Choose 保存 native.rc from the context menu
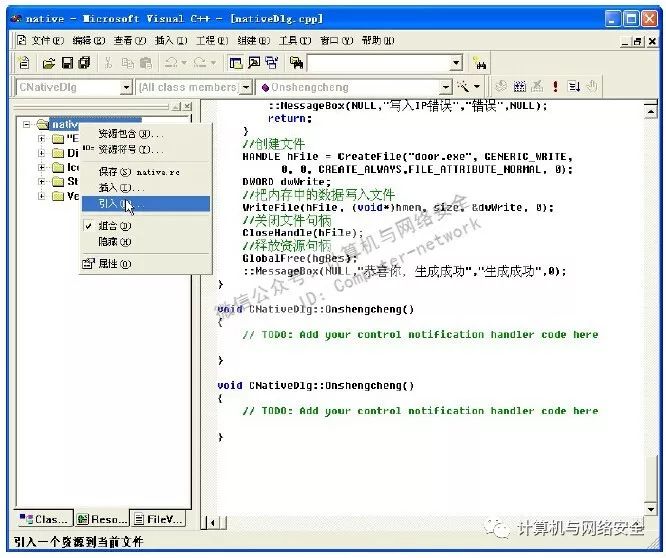The image size is (666, 558). [x=128, y=172]
